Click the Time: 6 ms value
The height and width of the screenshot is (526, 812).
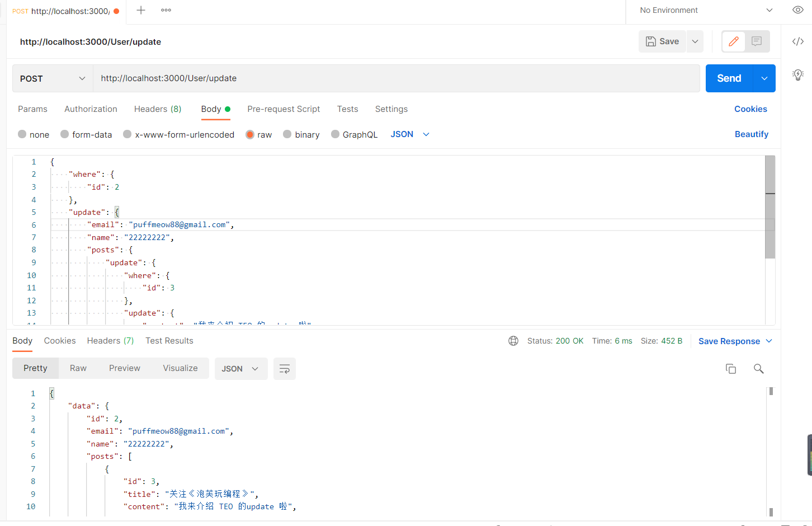612,341
